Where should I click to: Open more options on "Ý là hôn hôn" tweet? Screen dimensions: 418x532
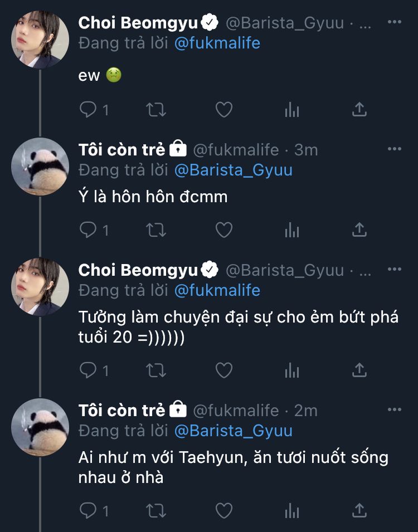point(394,149)
